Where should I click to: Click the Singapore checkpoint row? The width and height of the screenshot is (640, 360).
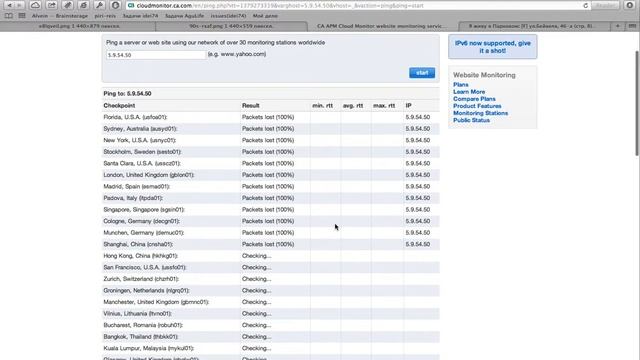click(x=271, y=210)
